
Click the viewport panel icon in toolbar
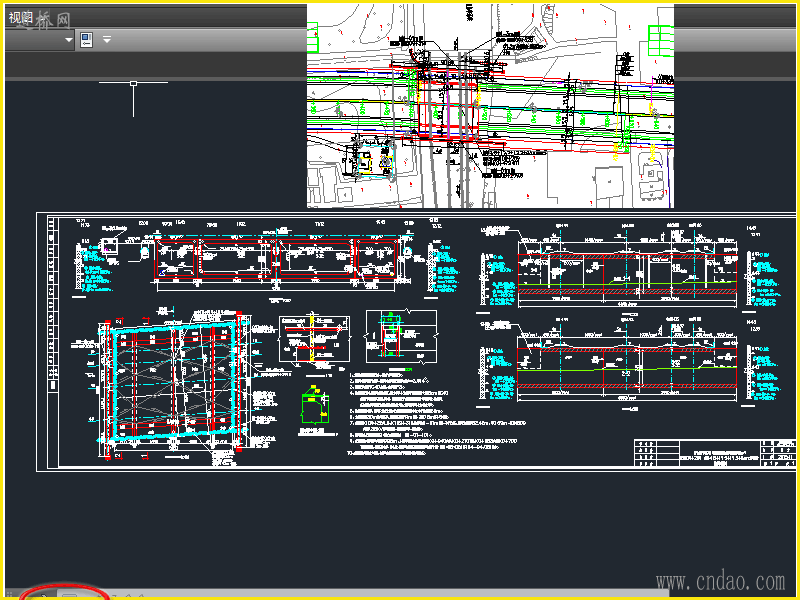86,39
